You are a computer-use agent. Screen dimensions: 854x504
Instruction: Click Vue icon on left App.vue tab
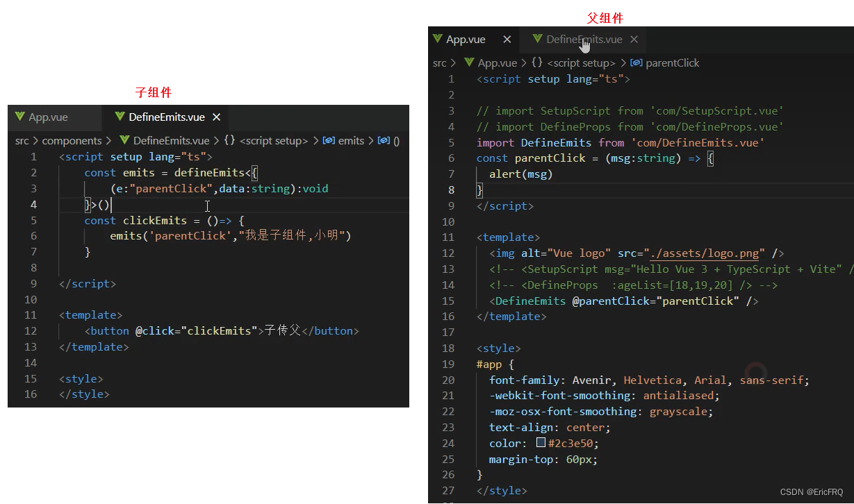[x=19, y=117]
